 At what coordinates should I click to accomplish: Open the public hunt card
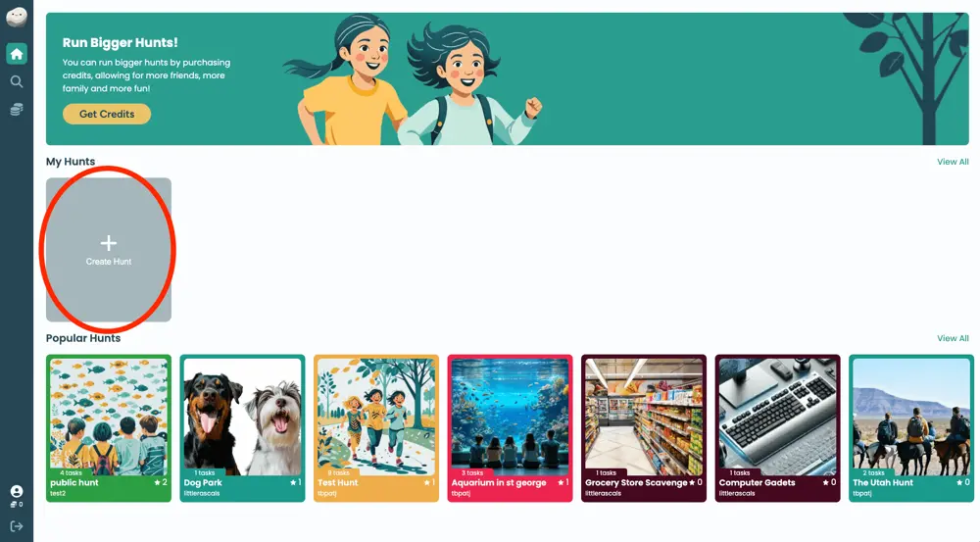(109, 428)
